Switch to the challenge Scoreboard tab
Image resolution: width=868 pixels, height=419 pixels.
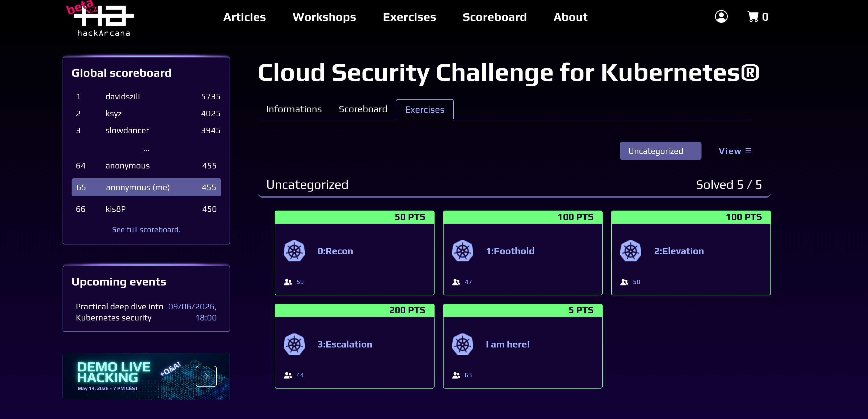point(363,109)
